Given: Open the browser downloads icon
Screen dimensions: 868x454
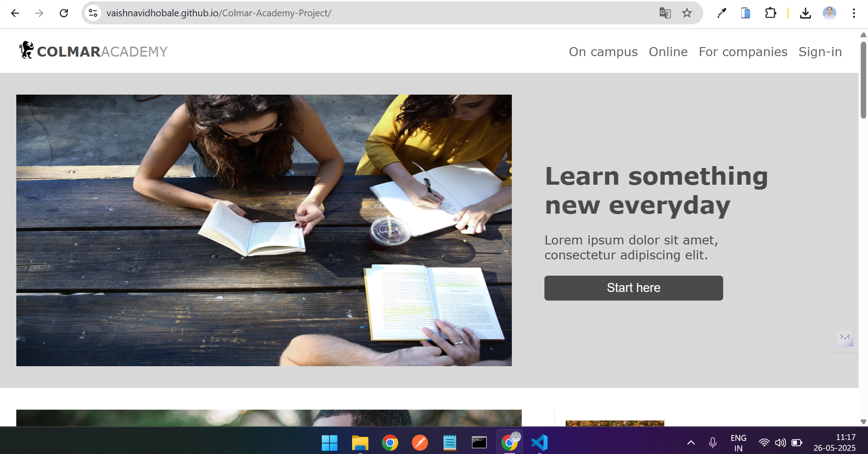Looking at the screenshot, I should click(x=805, y=13).
